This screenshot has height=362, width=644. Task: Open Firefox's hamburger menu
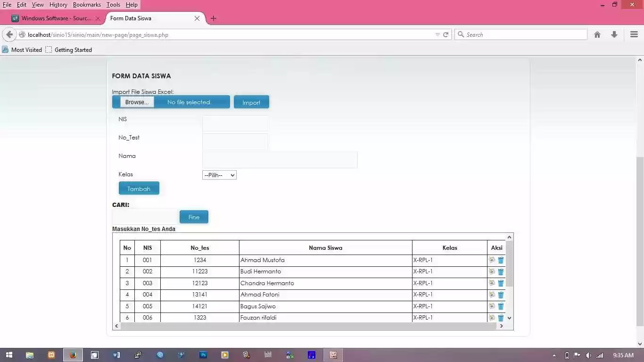coord(634,34)
